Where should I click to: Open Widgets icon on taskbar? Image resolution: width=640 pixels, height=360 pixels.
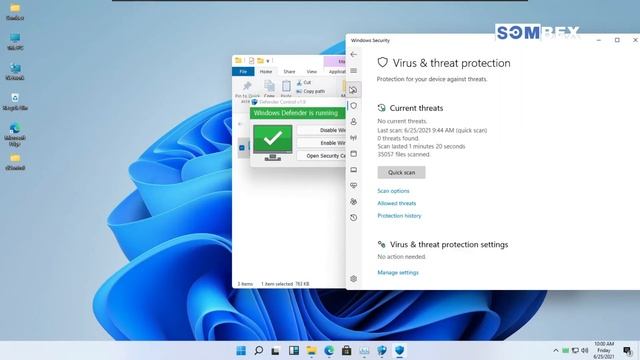point(293,350)
